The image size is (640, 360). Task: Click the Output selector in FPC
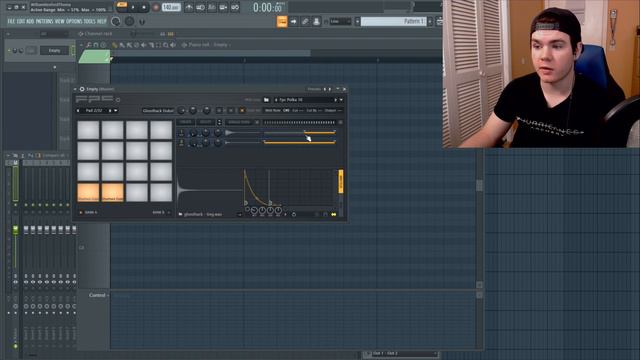(x=333, y=110)
